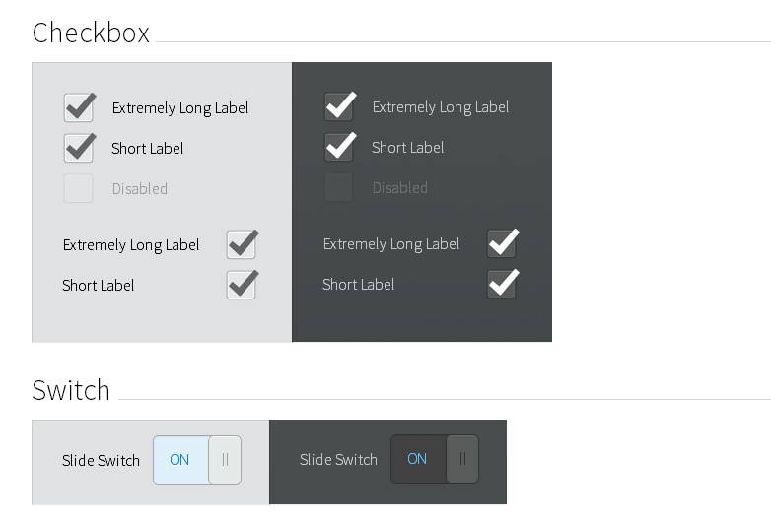Uncheck light-theme left checkbox beside Extremely Long Label

78,107
